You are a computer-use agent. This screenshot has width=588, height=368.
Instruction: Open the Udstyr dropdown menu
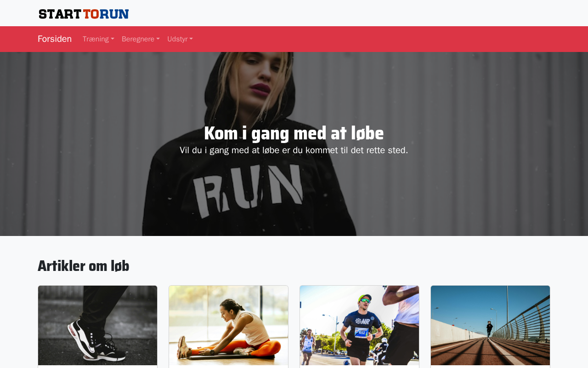coord(180,39)
